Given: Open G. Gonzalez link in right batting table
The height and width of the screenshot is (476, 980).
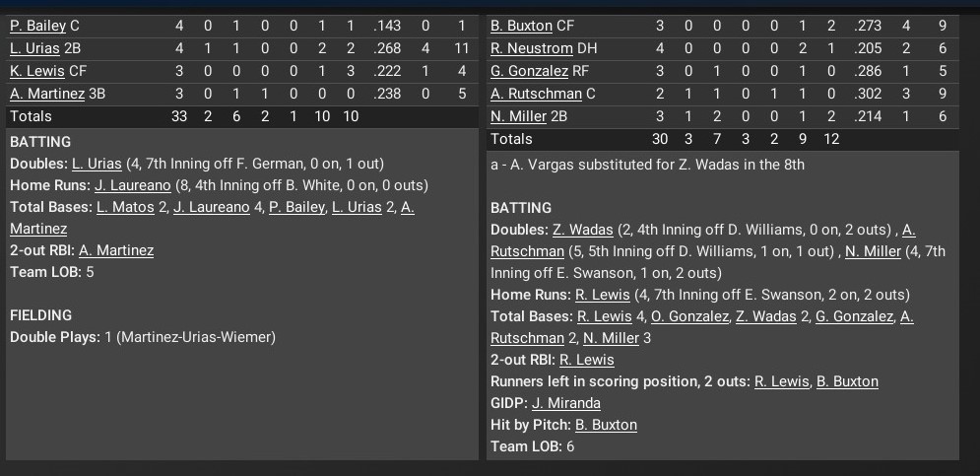Looking at the screenshot, I should click(x=529, y=71).
